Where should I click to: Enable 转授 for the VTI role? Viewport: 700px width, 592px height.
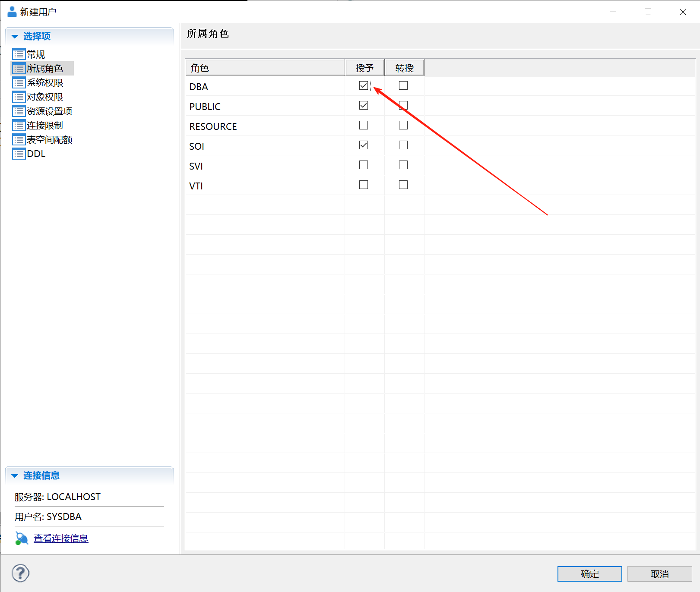tap(403, 185)
